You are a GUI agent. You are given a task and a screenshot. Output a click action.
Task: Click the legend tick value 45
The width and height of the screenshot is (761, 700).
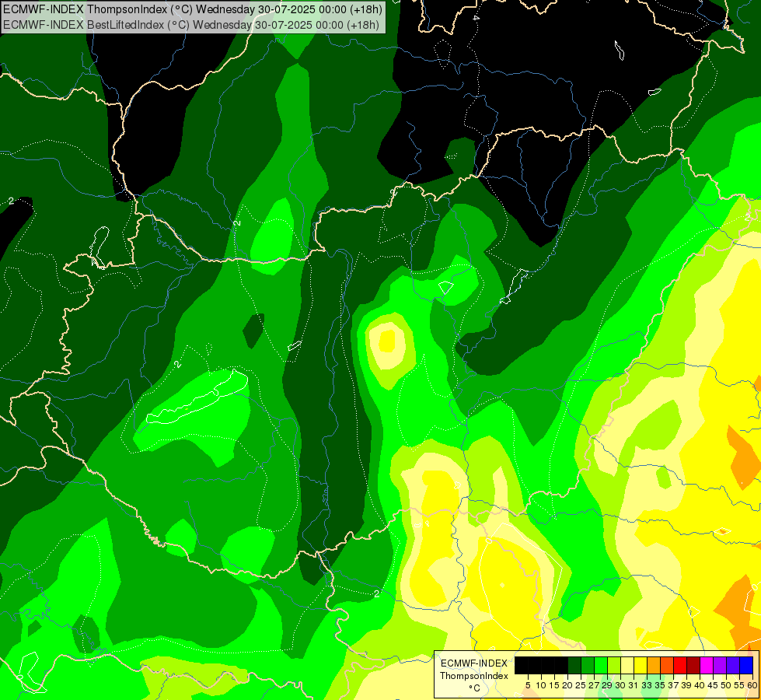(x=713, y=685)
